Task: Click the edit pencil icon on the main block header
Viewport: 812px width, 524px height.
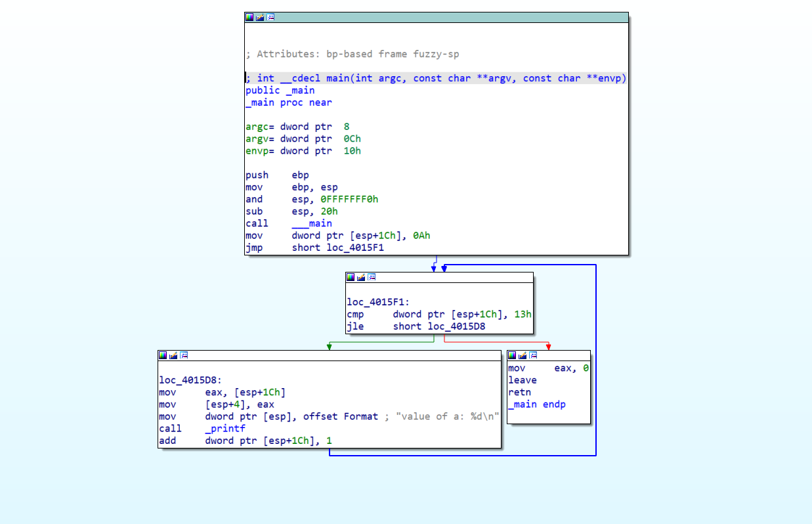Action: click(x=259, y=17)
